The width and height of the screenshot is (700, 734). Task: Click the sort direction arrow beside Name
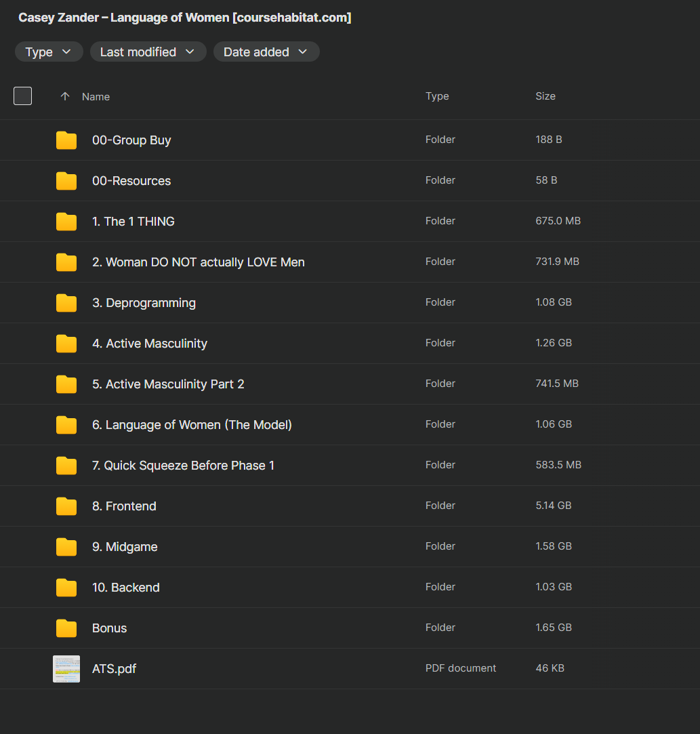(65, 97)
